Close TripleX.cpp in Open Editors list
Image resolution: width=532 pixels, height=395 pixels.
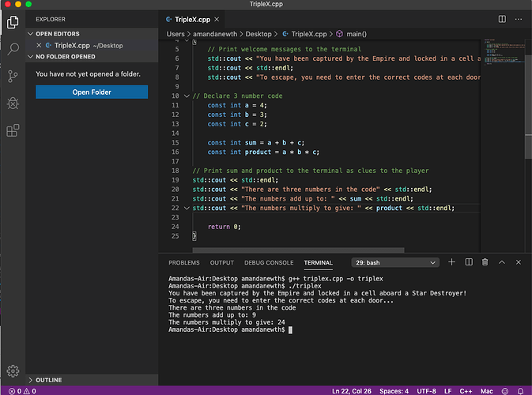(x=39, y=45)
